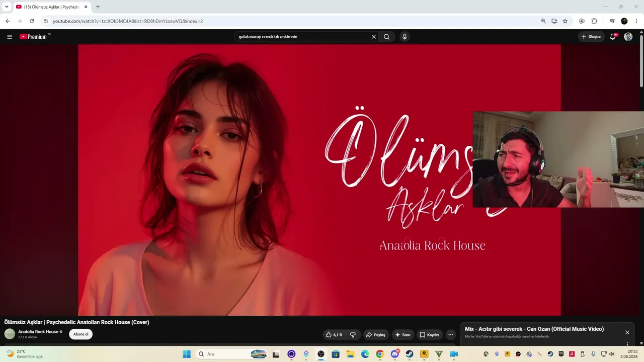Open Microsoft Edge from the taskbar
The width and height of the screenshot is (644, 362).
tap(365, 354)
